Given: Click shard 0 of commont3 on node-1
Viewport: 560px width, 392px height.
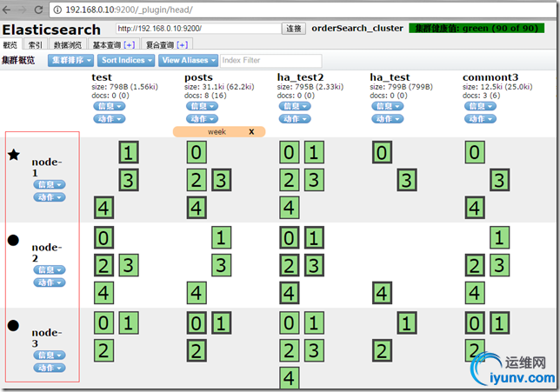Looking at the screenshot, I should pyautogui.click(x=475, y=152).
